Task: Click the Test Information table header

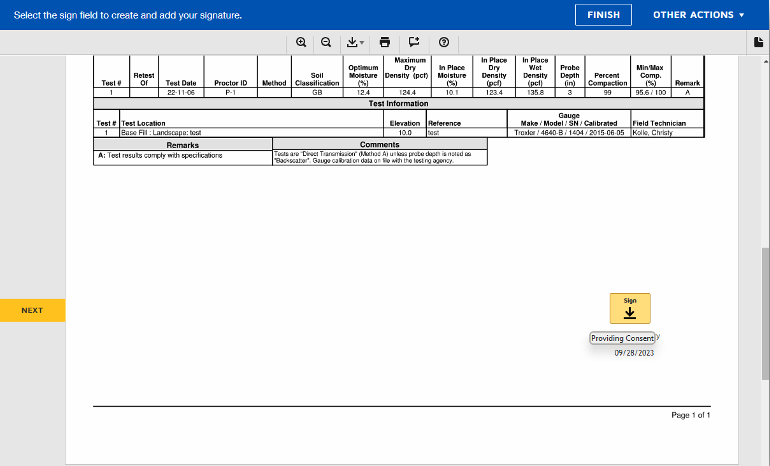Action: click(x=400, y=103)
